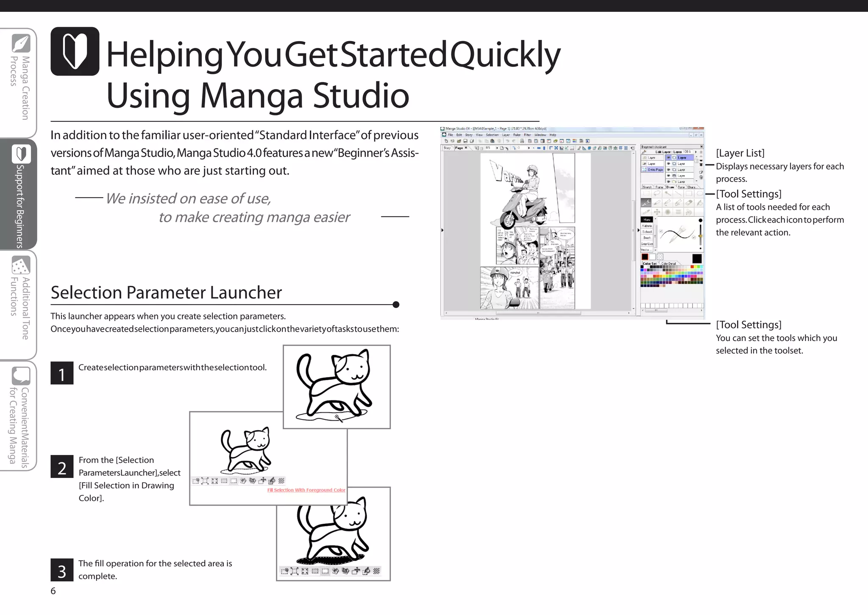This screenshot has height=615, width=868.
Task: Click the Paste clipboard toolbar icon
Action: click(492, 141)
